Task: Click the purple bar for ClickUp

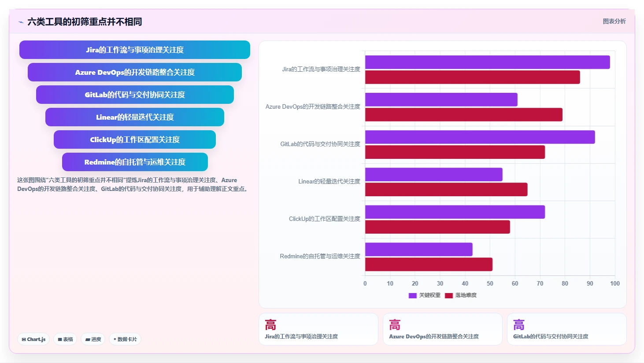Action: [455, 212]
